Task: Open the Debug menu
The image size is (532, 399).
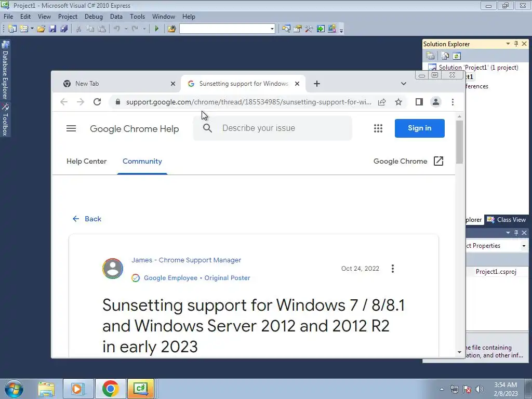Action: [x=94, y=17]
